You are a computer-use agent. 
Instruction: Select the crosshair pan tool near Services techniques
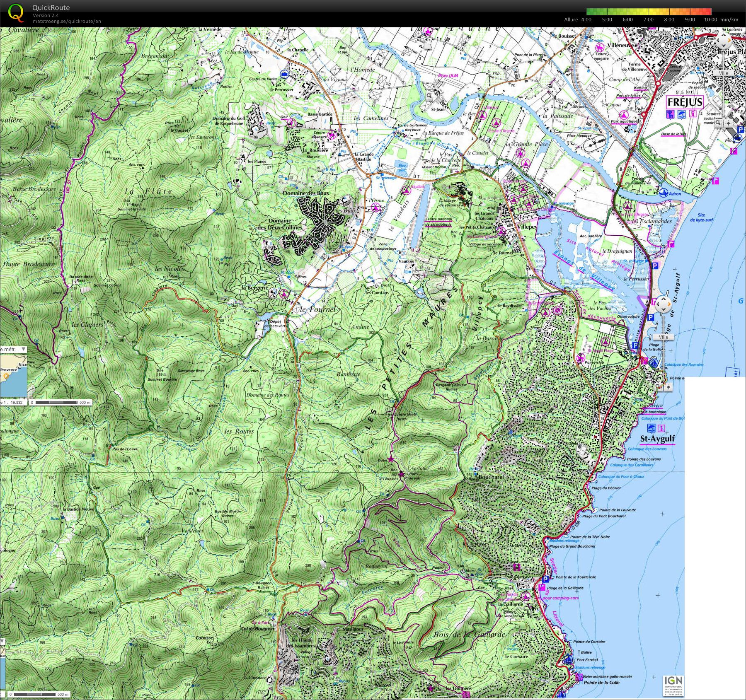point(728,123)
